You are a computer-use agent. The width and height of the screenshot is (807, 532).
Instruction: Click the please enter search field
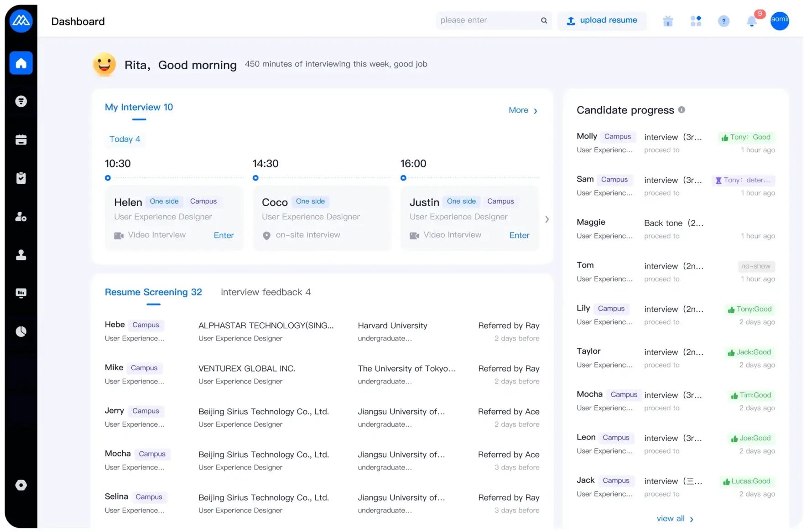(484, 21)
